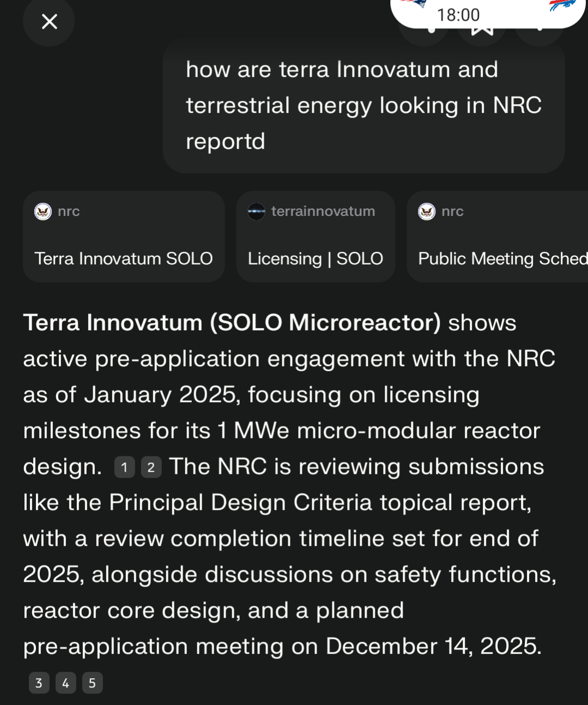Image resolution: width=588 pixels, height=705 pixels.
Task: Open citation badge 1
Action: pyautogui.click(x=124, y=467)
